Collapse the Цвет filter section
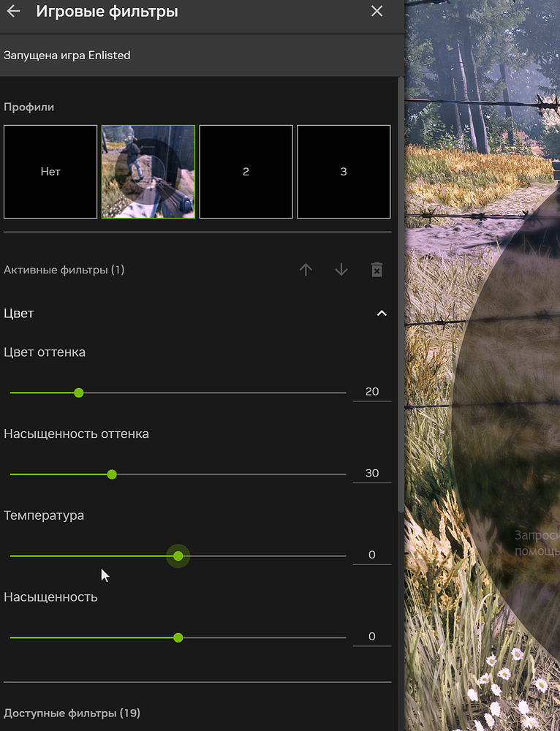This screenshot has width=560, height=731. (382, 314)
